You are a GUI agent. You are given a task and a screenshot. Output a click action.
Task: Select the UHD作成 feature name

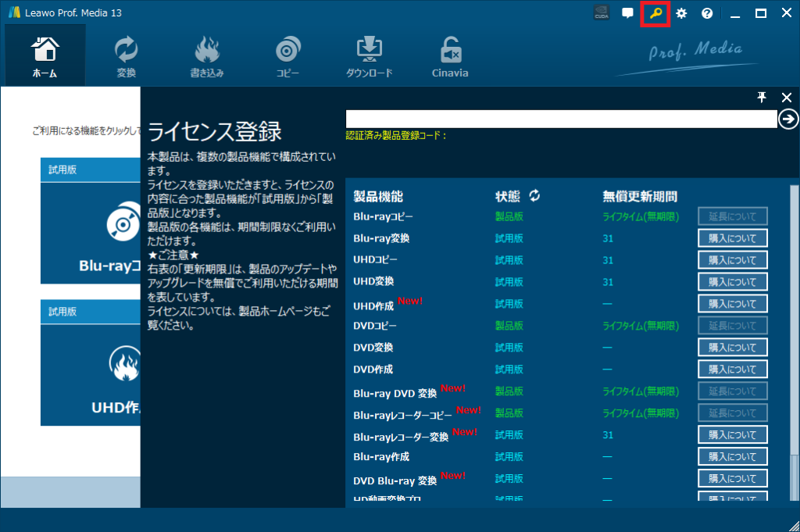coord(373,306)
